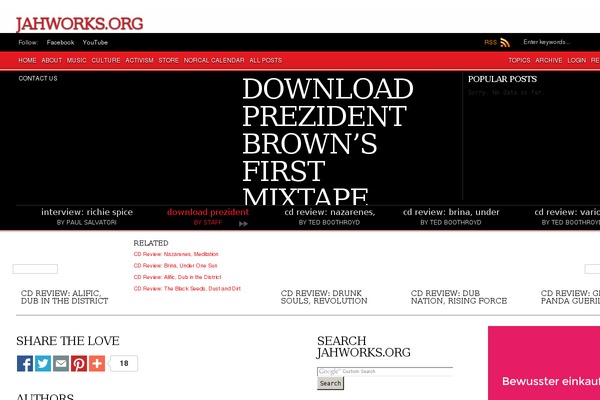
Task: Open the RSS feed icon
Action: pos(505,43)
